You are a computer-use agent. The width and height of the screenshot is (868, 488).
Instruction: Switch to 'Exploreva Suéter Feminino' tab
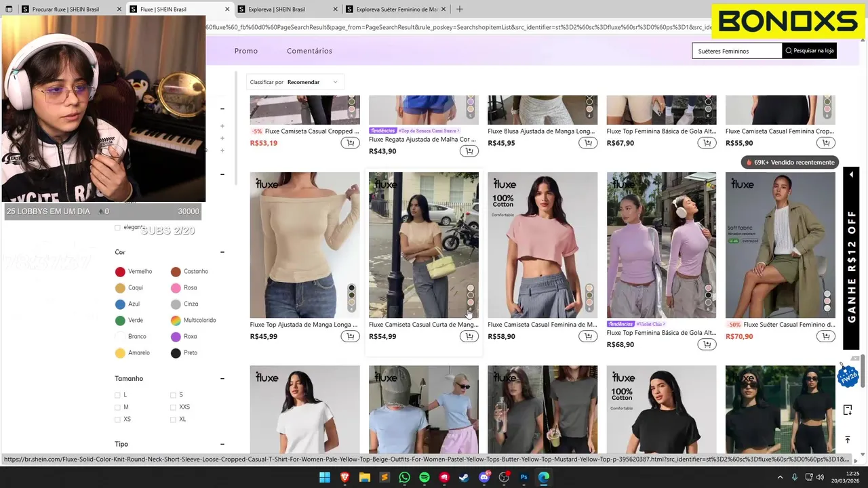(397, 9)
